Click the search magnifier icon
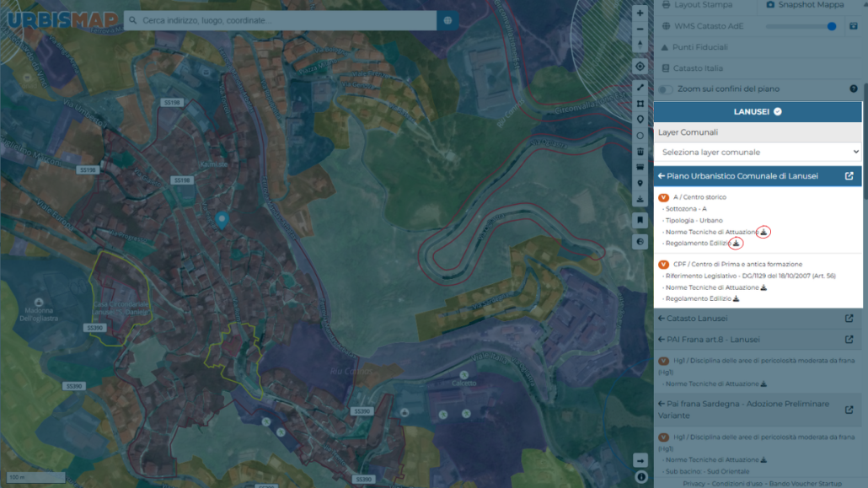The height and width of the screenshot is (488, 868). pyautogui.click(x=133, y=20)
